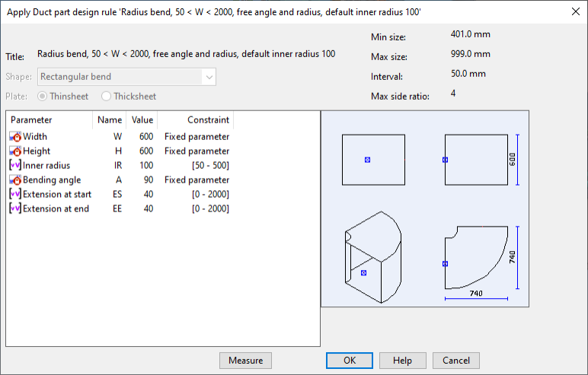Click blue marker in top-left preview view
588x375 pixels.
point(367,160)
